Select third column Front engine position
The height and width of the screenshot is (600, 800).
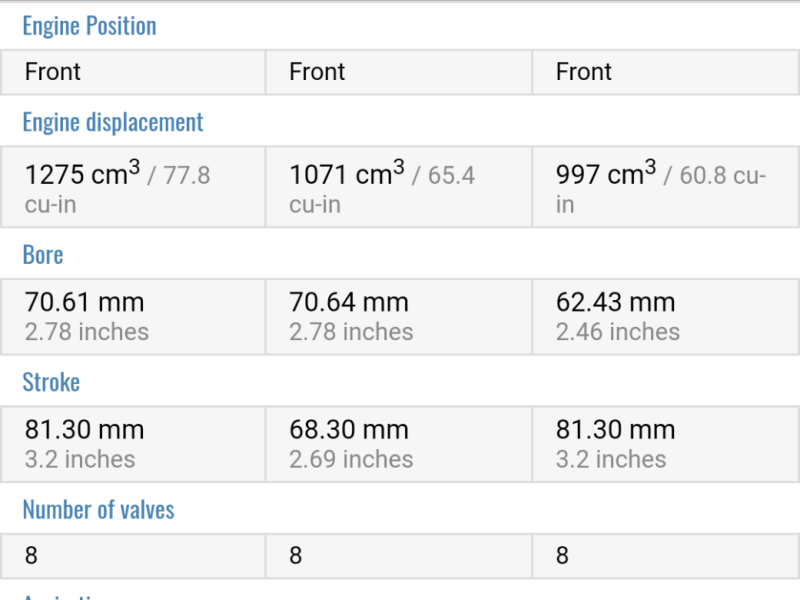pos(665,72)
